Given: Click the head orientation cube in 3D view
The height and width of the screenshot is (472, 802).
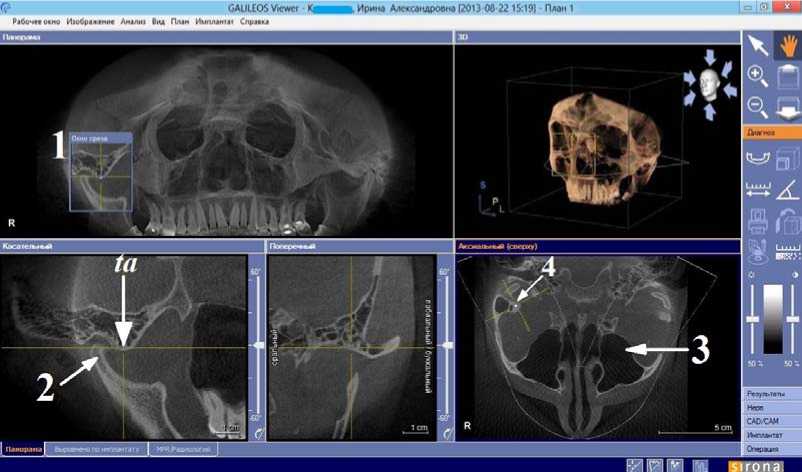Looking at the screenshot, I should click(710, 85).
